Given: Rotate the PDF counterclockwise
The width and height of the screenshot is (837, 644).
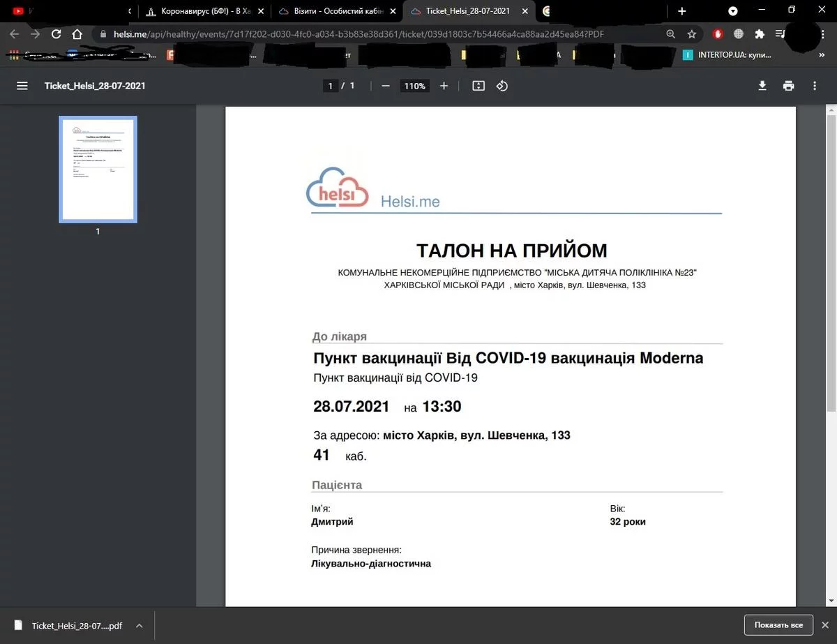Looking at the screenshot, I should click(502, 86).
